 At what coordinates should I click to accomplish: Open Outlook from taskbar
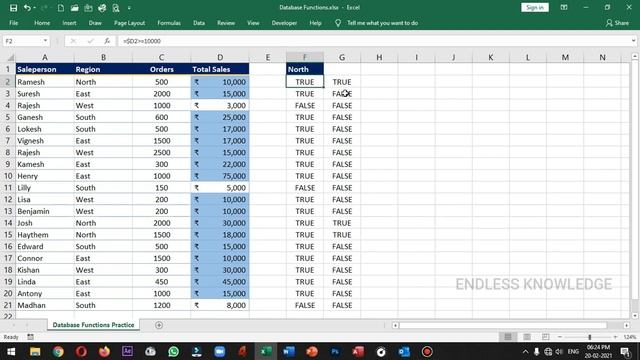(x=404, y=352)
